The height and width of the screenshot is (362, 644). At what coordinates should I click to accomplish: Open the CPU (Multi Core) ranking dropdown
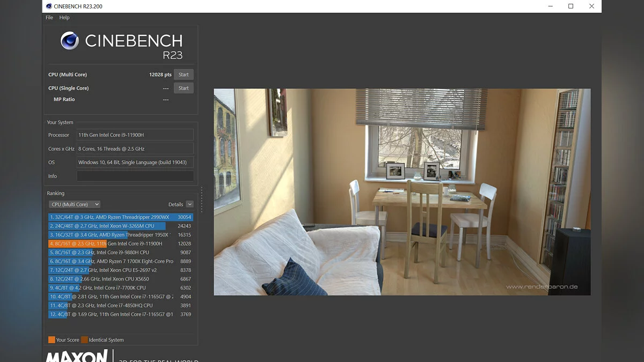pyautogui.click(x=75, y=204)
